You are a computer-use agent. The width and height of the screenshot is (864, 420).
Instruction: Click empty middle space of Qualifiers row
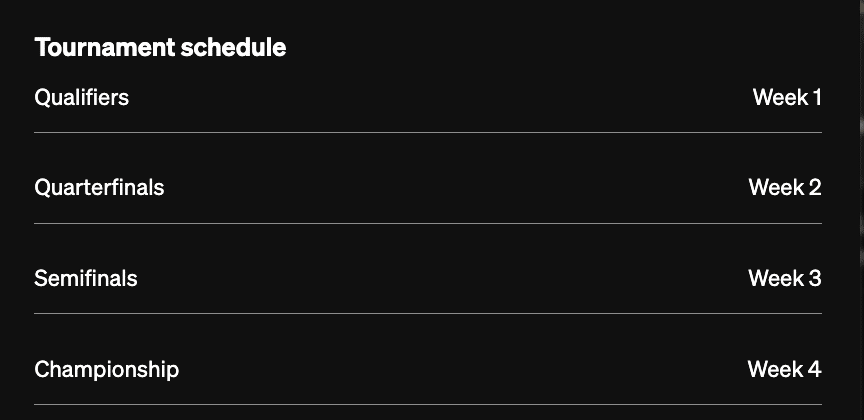[440, 97]
